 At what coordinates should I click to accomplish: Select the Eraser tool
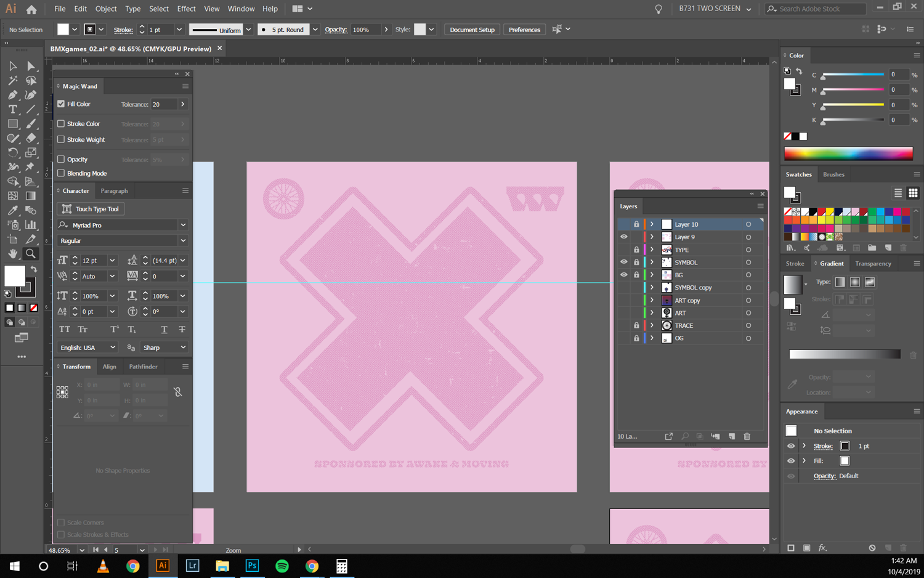(x=30, y=138)
